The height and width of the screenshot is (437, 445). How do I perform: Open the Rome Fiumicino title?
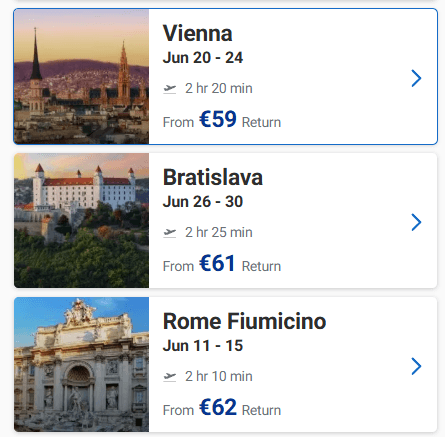pos(244,321)
